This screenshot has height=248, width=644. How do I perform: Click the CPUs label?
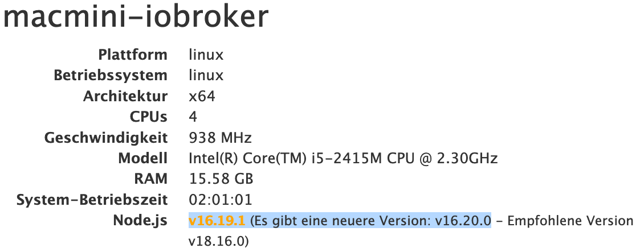click(149, 117)
